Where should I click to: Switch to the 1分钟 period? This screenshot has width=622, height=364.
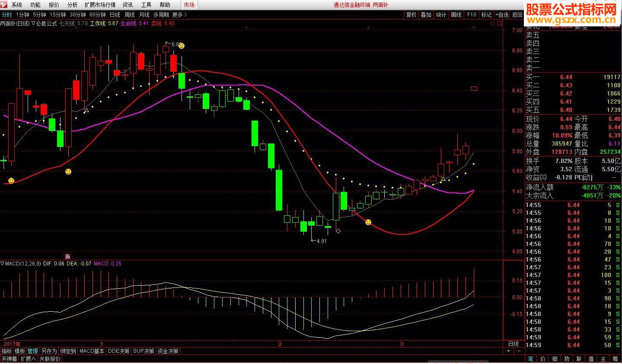22,15
